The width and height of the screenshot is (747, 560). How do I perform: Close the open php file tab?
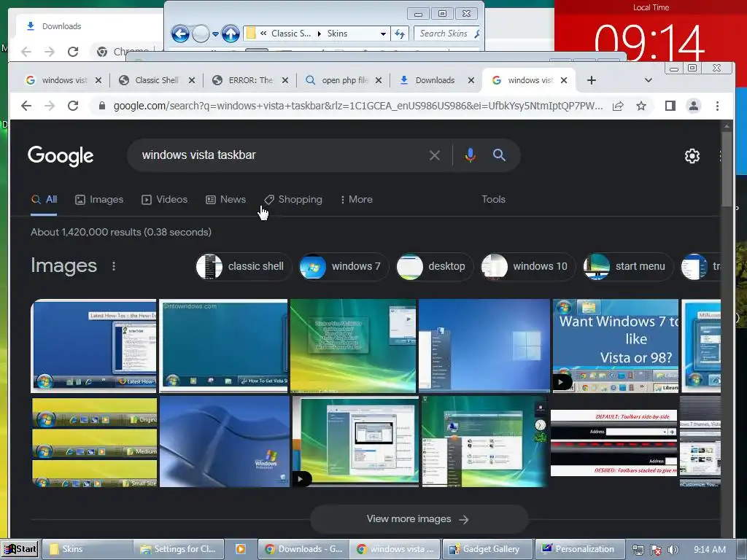[x=379, y=80]
